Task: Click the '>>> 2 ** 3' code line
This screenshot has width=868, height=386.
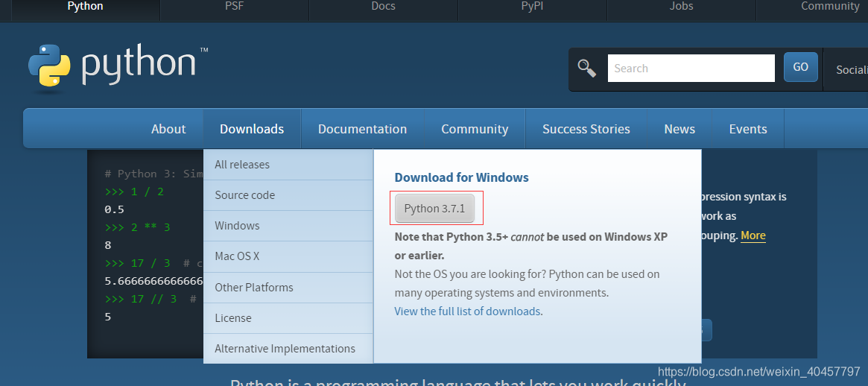Action: (x=137, y=227)
